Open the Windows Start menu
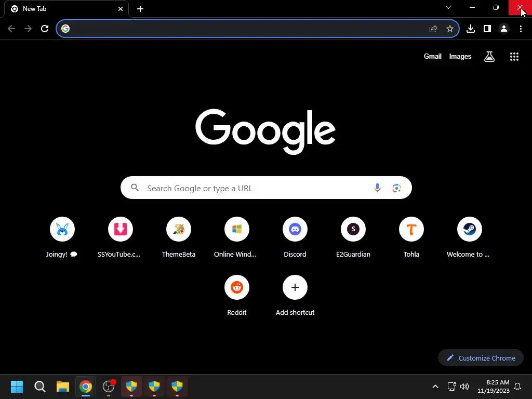The height and width of the screenshot is (399, 532). pos(17,387)
